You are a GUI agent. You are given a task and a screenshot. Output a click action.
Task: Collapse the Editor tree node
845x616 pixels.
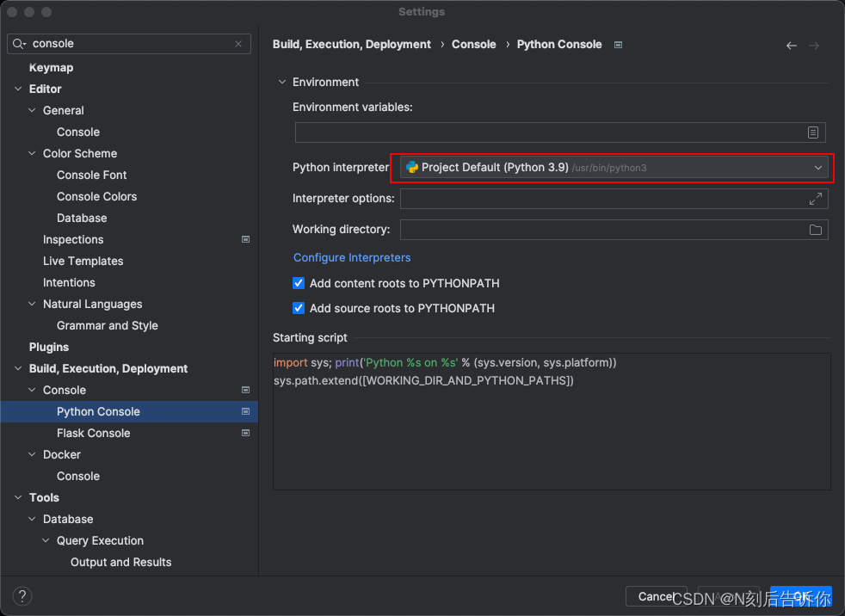[x=18, y=89]
